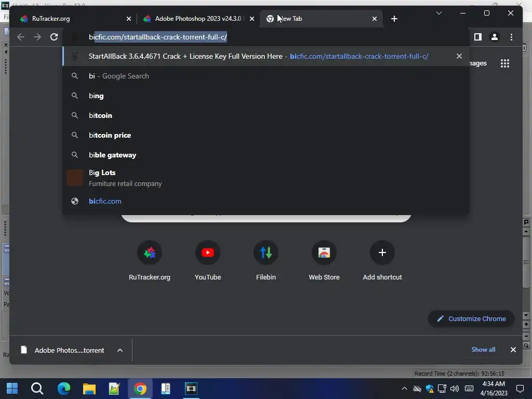This screenshot has height=399, width=532.
Task: Show hidden system tray icons
Action: (x=404, y=389)
